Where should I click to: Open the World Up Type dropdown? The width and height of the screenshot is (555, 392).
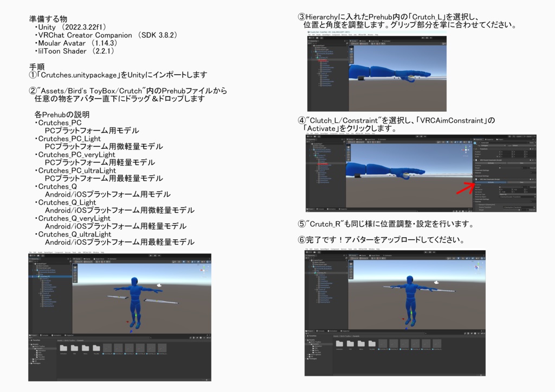pyautogui.click(x=516, y=194)
